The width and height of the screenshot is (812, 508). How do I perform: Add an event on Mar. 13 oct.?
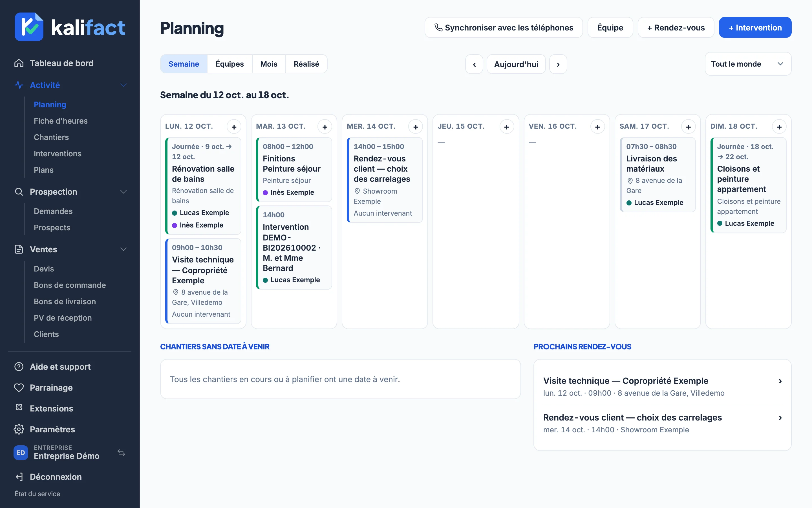click(x=325, y=127)
